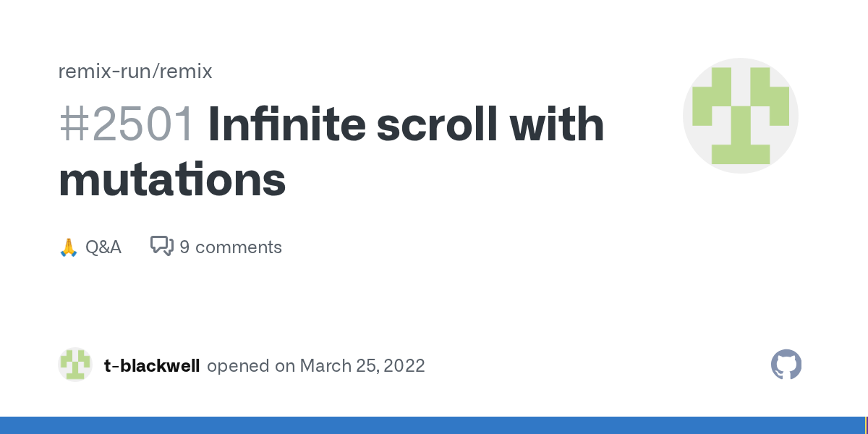Click the gray circle behind the large avatar

(x=741, y=116)
